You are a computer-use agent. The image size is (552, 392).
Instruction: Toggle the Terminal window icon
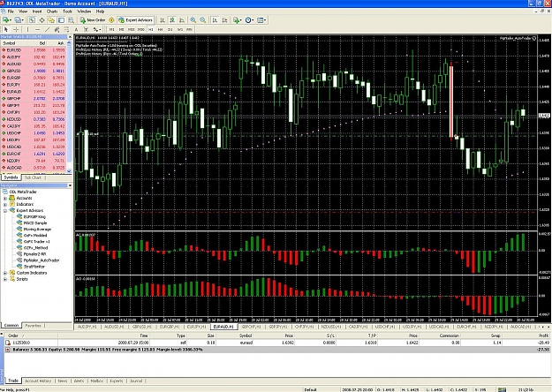(61, 20)
